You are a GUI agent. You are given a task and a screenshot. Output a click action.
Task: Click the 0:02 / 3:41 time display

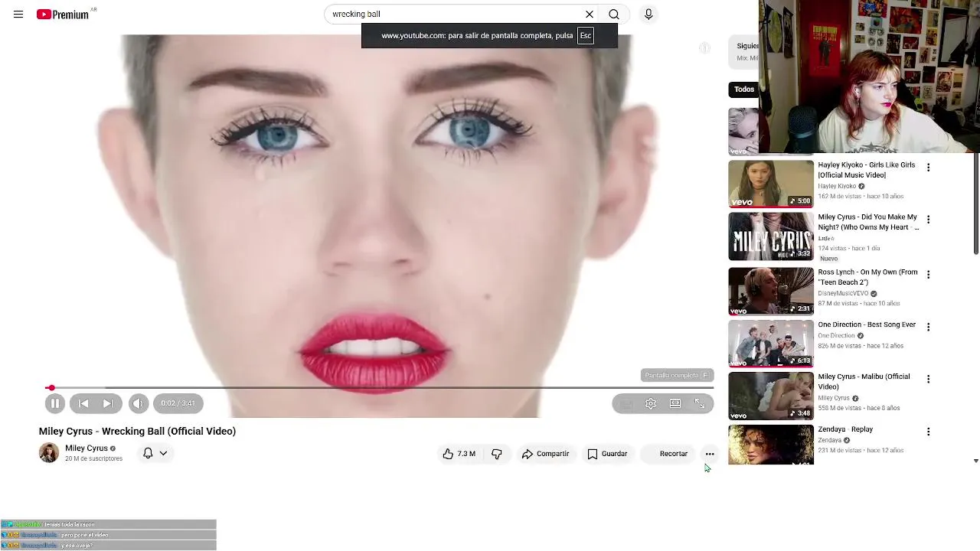point(178,403)
